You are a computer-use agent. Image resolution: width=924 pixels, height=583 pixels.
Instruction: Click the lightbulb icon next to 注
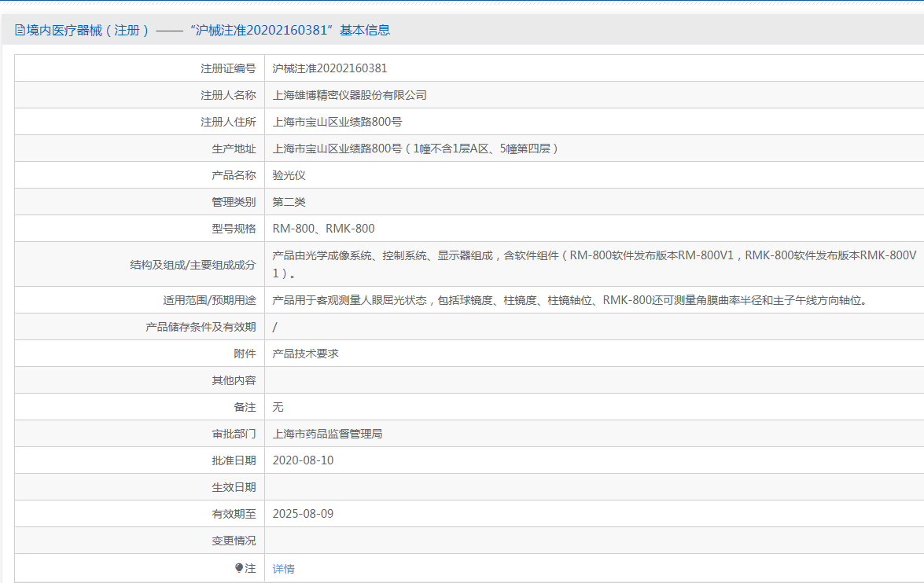click(x=238, y=568)
